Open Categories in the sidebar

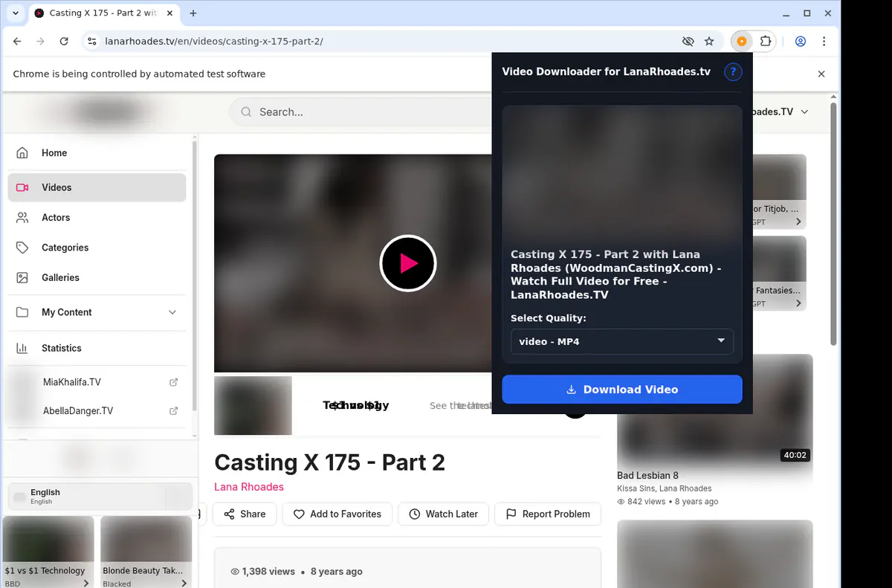coord(97,248)
